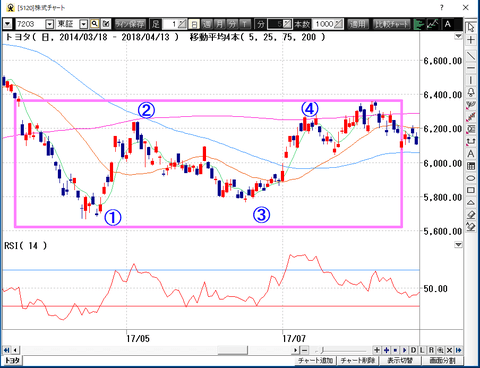The height and width of the screenshot is (368, 480).
Task: Toggle the 月 monthly period button
Action: (219, 24)
